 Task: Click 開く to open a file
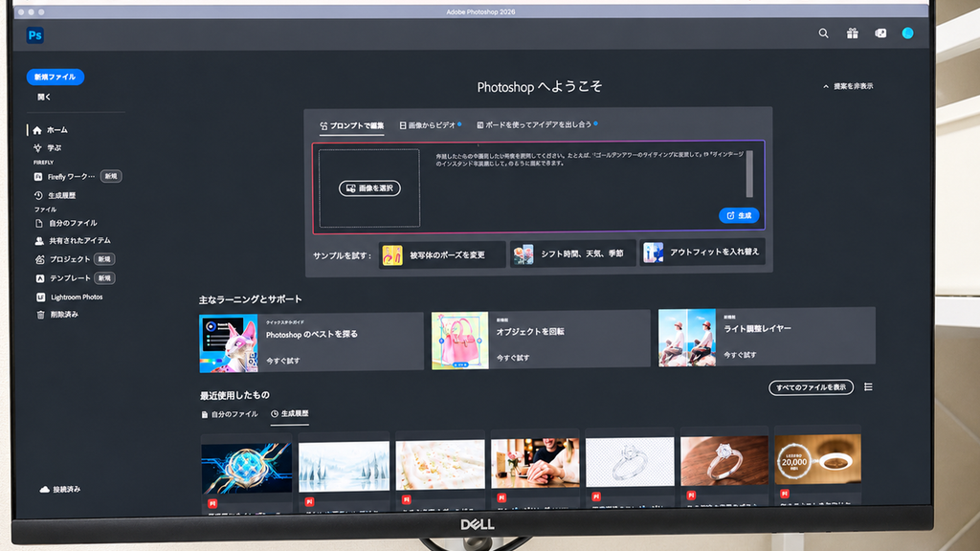point(44,97)
